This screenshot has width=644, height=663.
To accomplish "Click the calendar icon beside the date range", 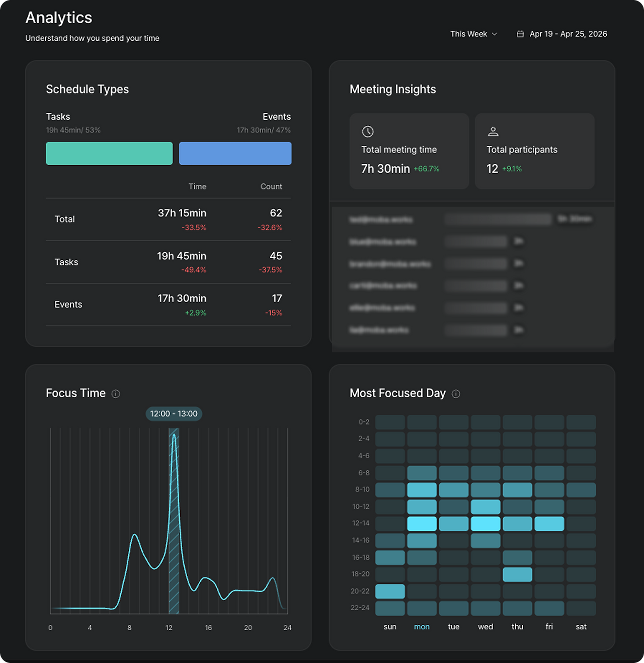I will 520,34.
